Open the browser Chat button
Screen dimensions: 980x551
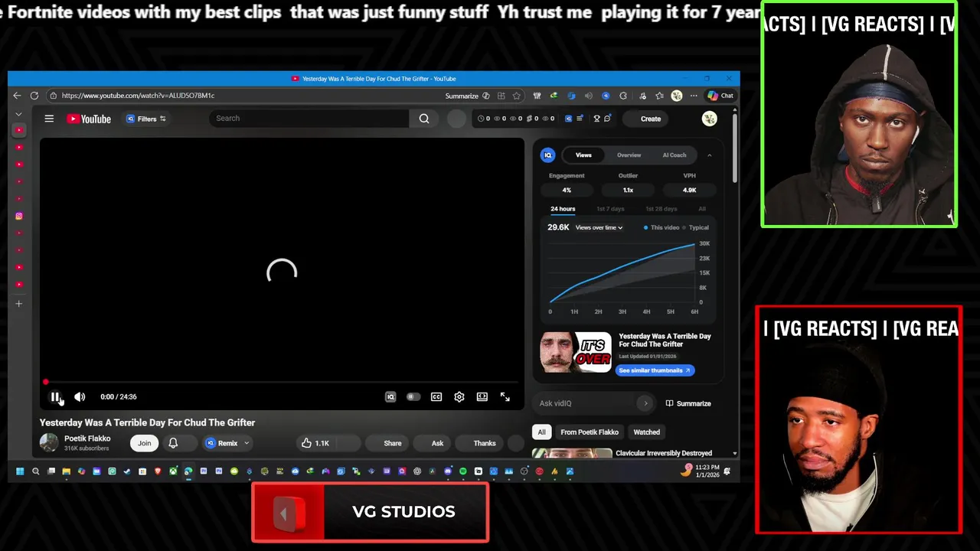pos(720,96)
